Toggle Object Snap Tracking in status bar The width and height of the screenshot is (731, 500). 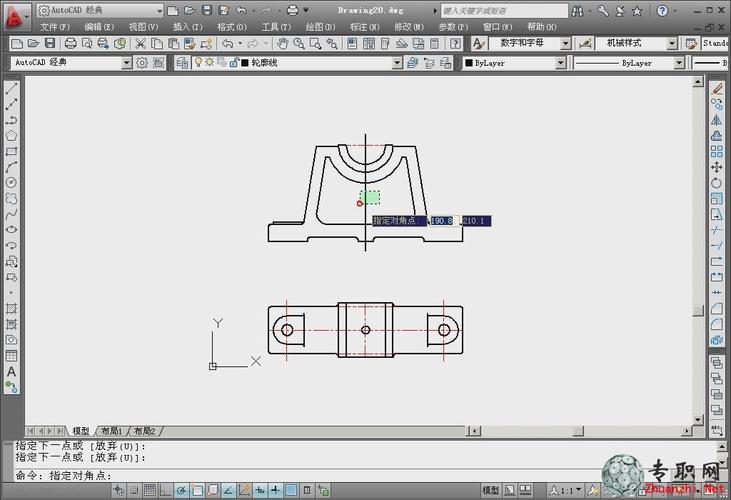228,490
